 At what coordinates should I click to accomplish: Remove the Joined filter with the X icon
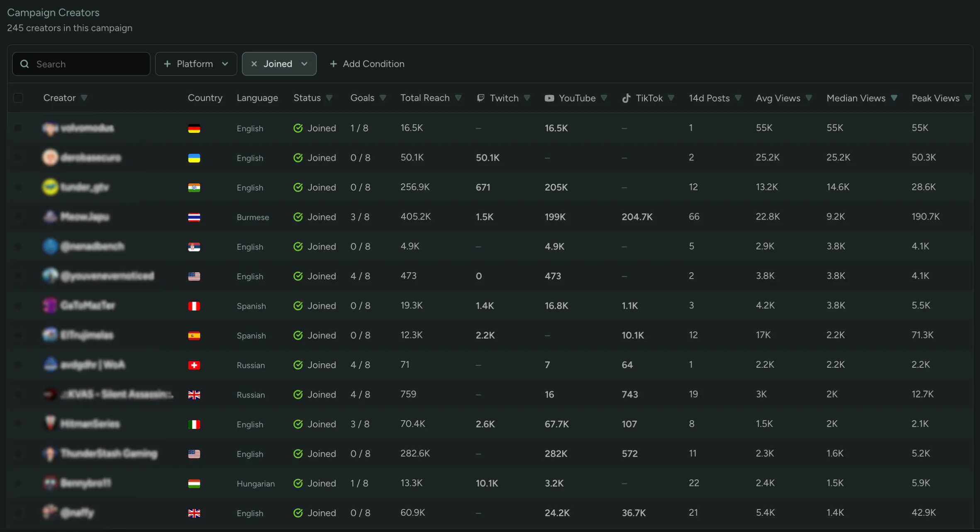tap(254, 64)
